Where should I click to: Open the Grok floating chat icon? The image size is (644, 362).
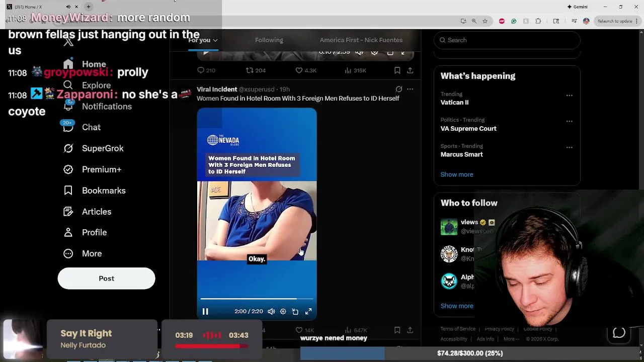pyautogui.click(x=619, y=333)
